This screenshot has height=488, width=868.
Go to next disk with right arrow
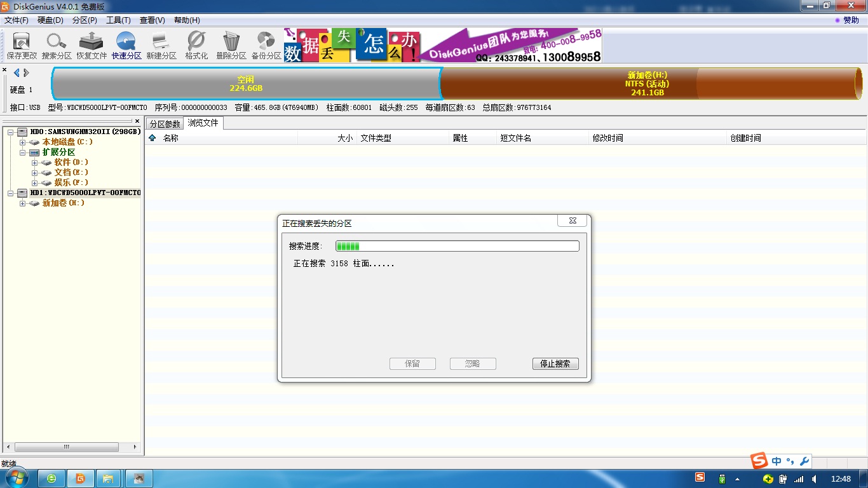26,73
